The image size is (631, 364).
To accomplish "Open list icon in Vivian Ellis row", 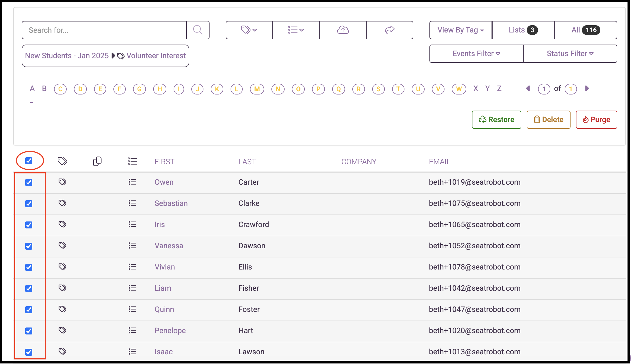I will [x=132, y=267].
